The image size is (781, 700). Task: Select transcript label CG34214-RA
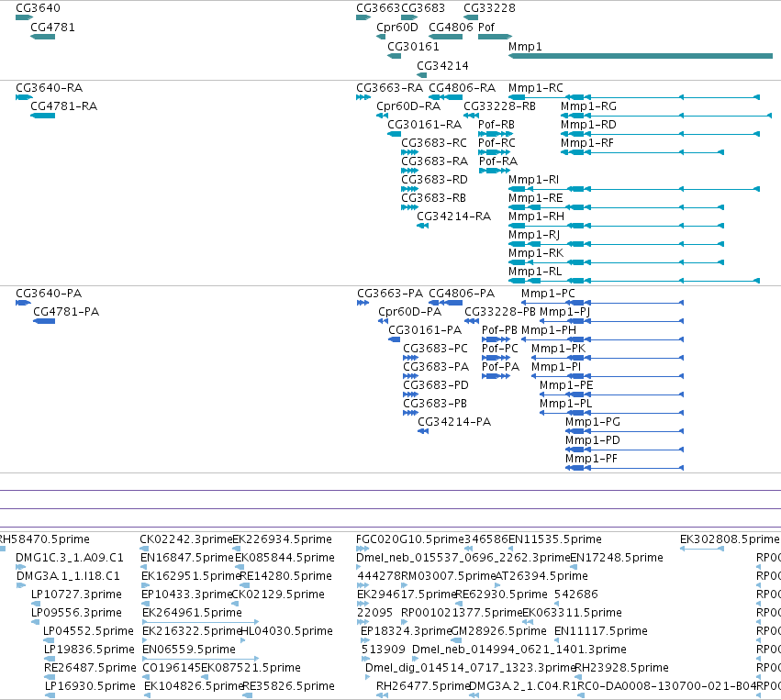(x=453, y=217)
